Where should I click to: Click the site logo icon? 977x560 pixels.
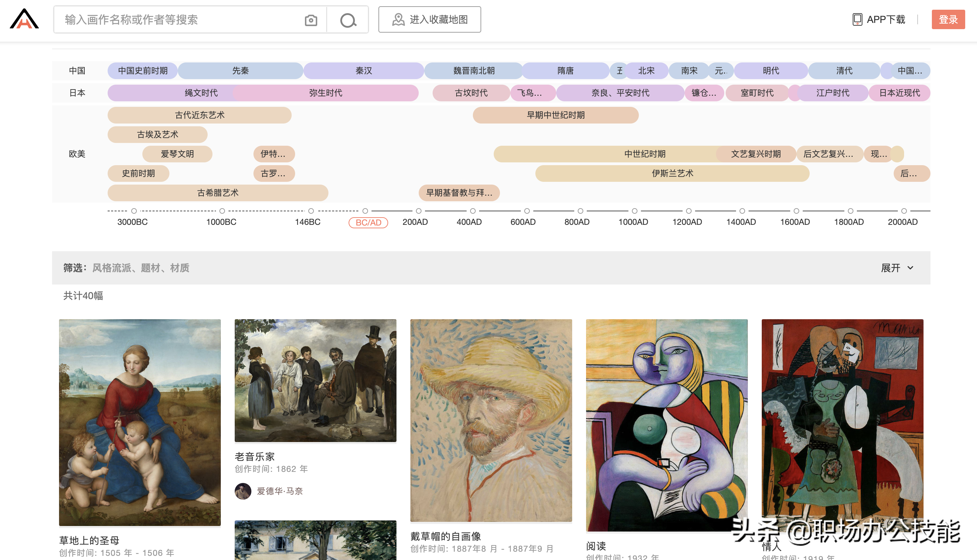click(x=24, y=19)
